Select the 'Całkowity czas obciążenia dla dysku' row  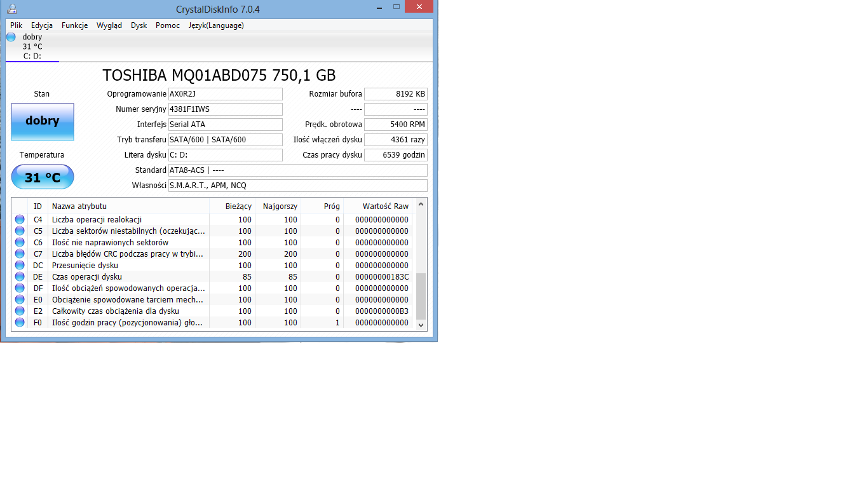pos(212,311)
